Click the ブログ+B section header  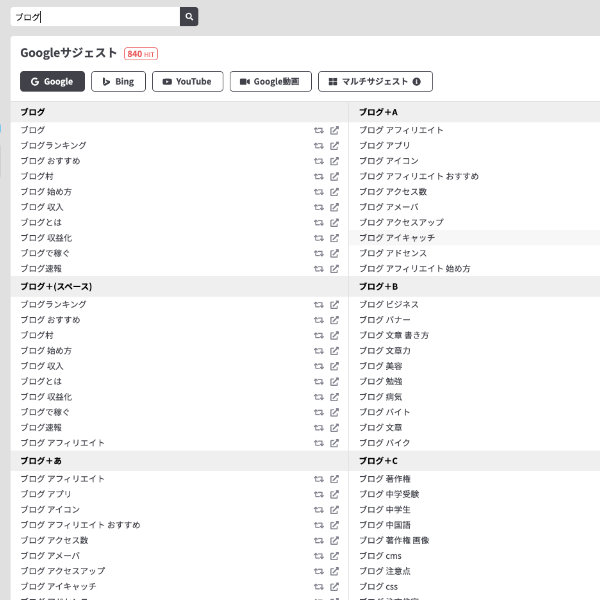pos(378,287)
